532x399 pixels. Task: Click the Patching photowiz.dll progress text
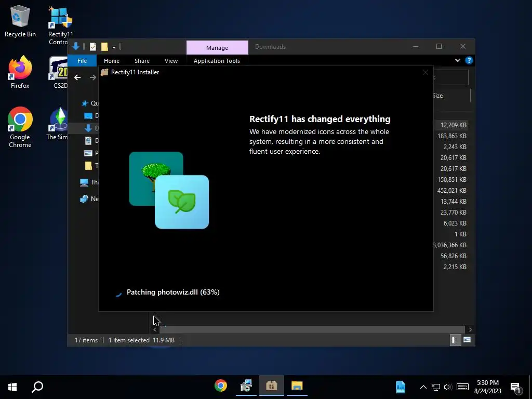tap(173, 292)
